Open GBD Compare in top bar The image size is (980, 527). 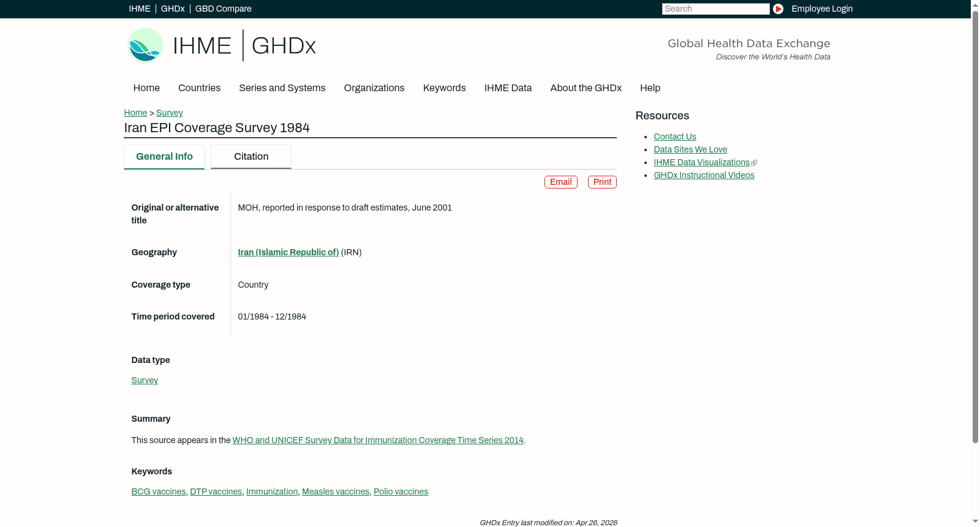pyautogui.click(x=223, y=9)
